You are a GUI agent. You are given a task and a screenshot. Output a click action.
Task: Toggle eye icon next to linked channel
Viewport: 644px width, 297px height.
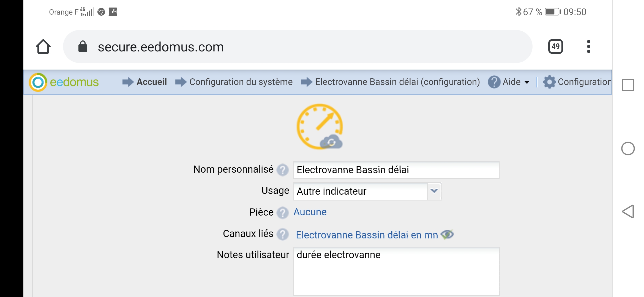(447, 235)
